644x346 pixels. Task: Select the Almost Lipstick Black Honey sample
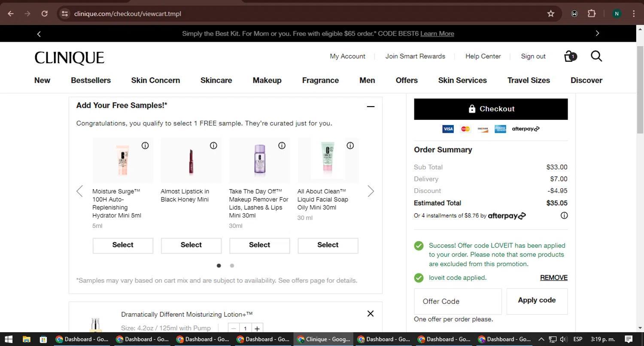click(x=191, y=245)
